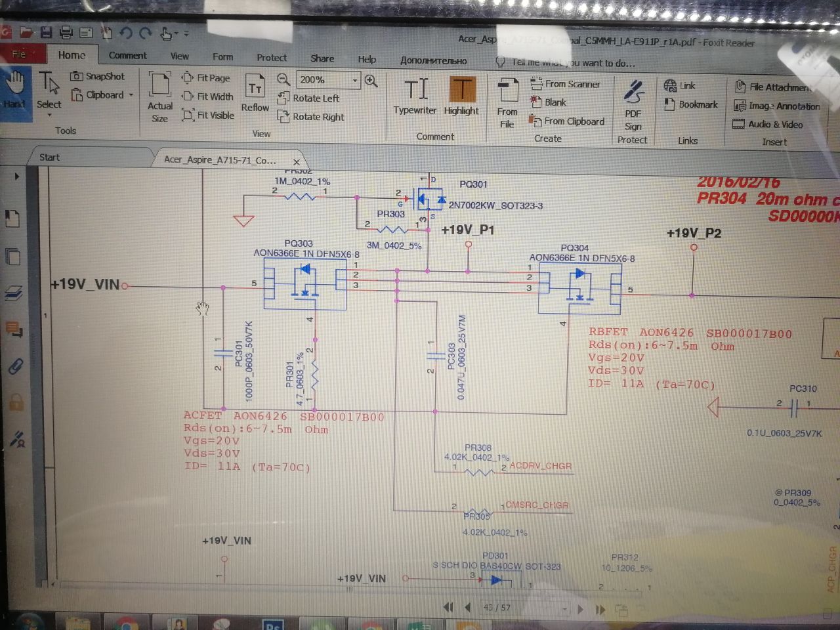
Task: Select the Highlight tool
Action: pyautogui.click(x=461, y=96)
